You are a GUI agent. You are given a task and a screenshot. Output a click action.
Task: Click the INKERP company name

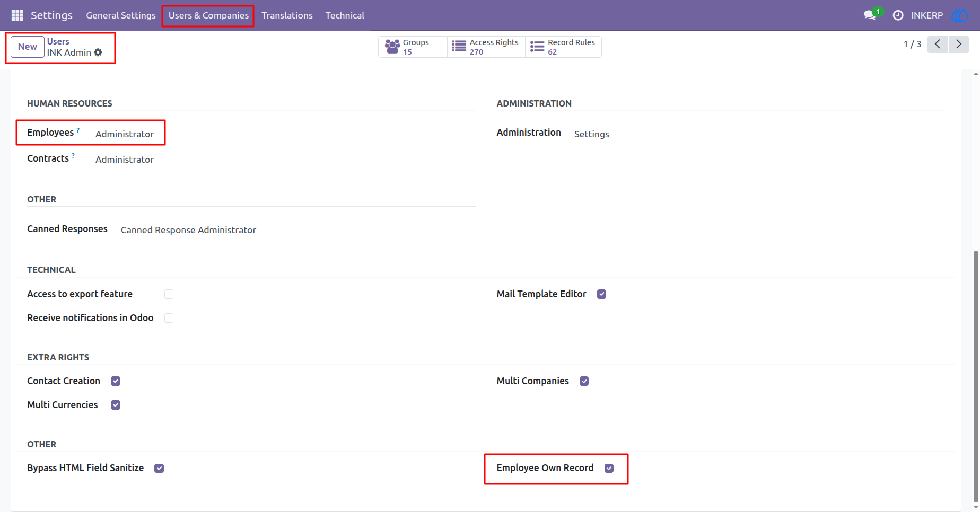click(927, 15)
